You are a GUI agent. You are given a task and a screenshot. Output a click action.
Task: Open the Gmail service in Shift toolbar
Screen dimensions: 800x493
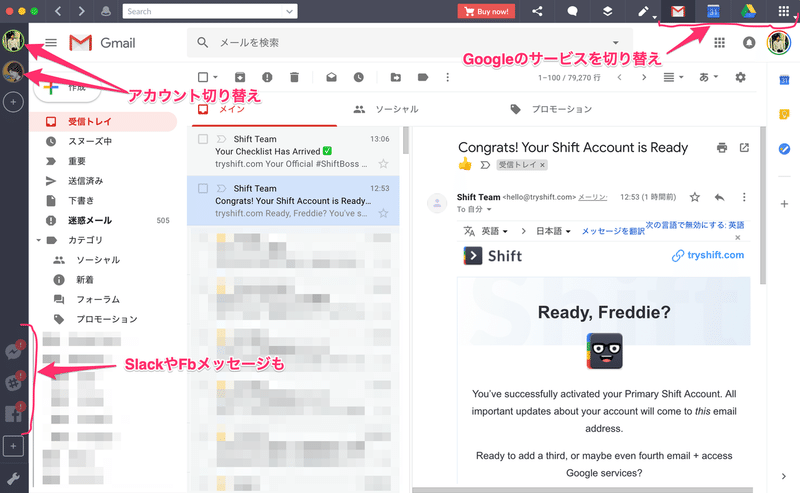point(678,11)
